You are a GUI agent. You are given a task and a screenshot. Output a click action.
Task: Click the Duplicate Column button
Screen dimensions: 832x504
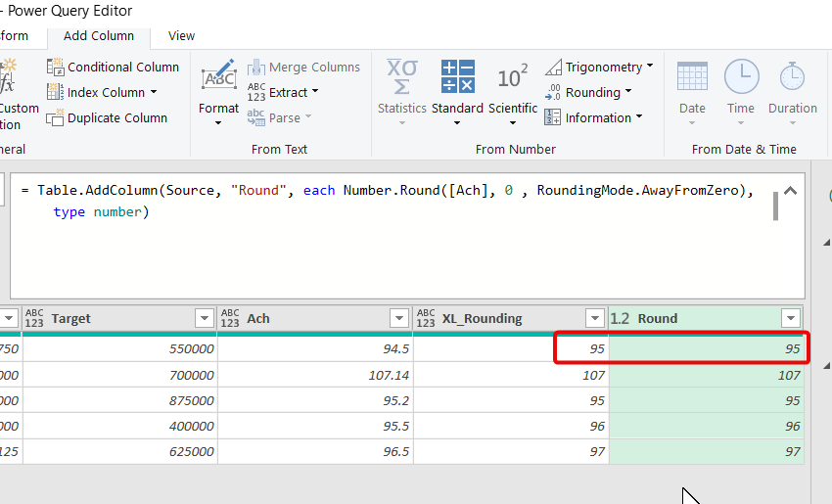coord(107,118)
